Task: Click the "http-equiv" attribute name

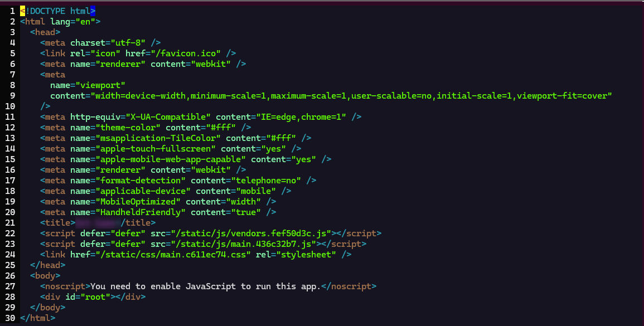Action: pos(96,117)
